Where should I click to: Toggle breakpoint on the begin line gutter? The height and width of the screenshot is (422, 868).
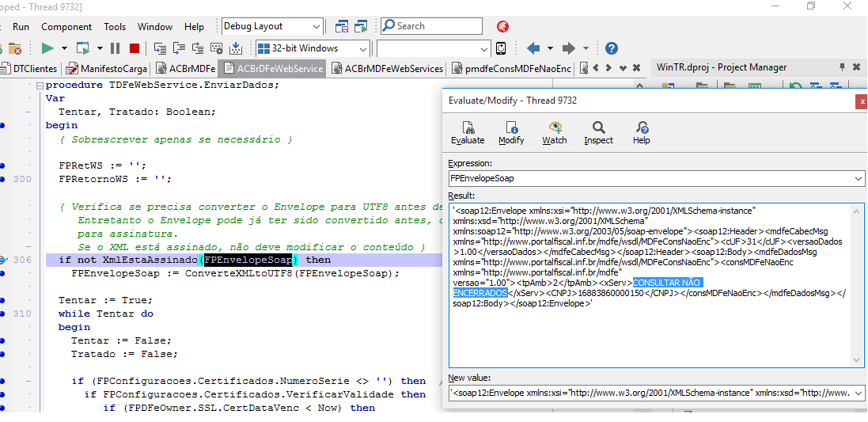pyautogui.click(x=2, y=126)
